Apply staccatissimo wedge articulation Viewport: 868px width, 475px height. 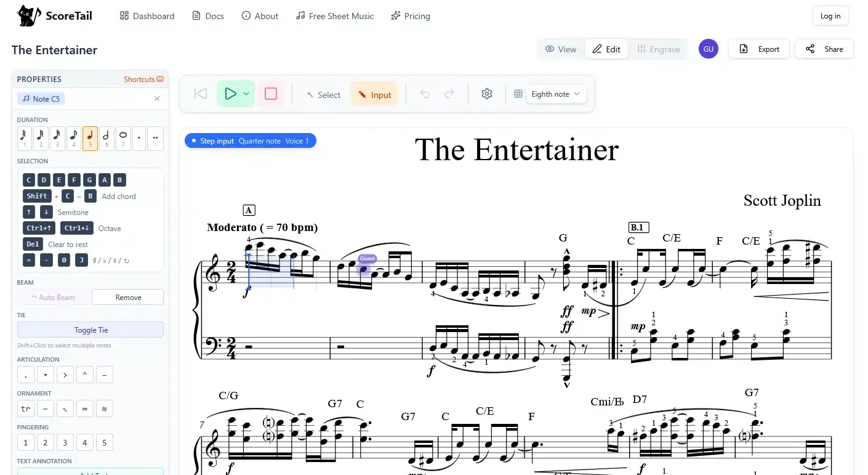(x=45, y=375)
